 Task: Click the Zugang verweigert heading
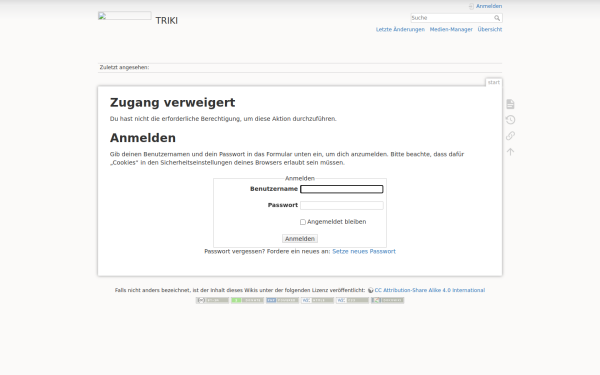173,103
